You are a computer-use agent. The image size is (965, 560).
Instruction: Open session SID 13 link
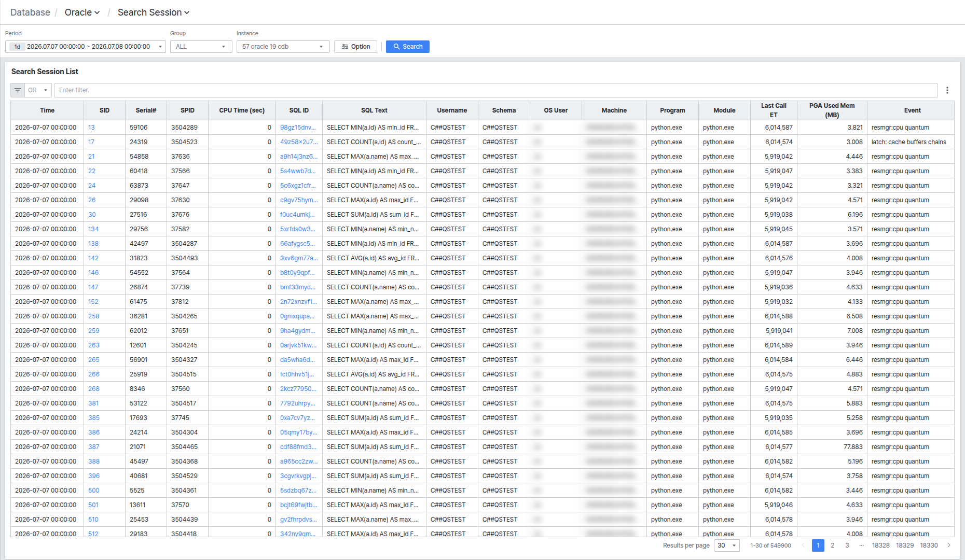pyautogui.click(x=91, y=128)
